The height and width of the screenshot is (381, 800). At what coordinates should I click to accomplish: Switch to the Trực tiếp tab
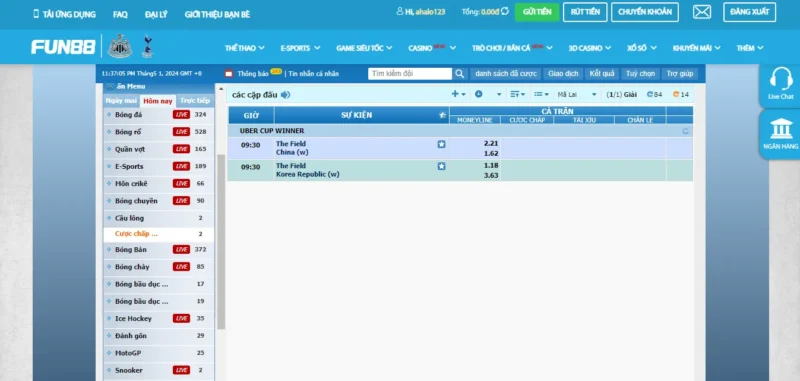[195, 100]
